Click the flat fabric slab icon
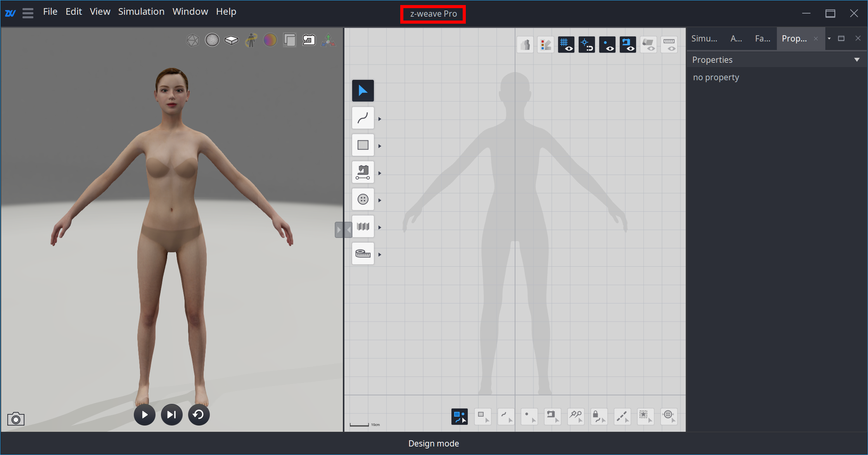 click(232, 40)
